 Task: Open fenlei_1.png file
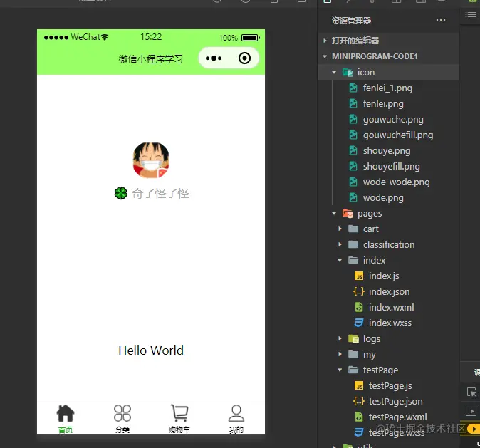click(x=387, y=88)
